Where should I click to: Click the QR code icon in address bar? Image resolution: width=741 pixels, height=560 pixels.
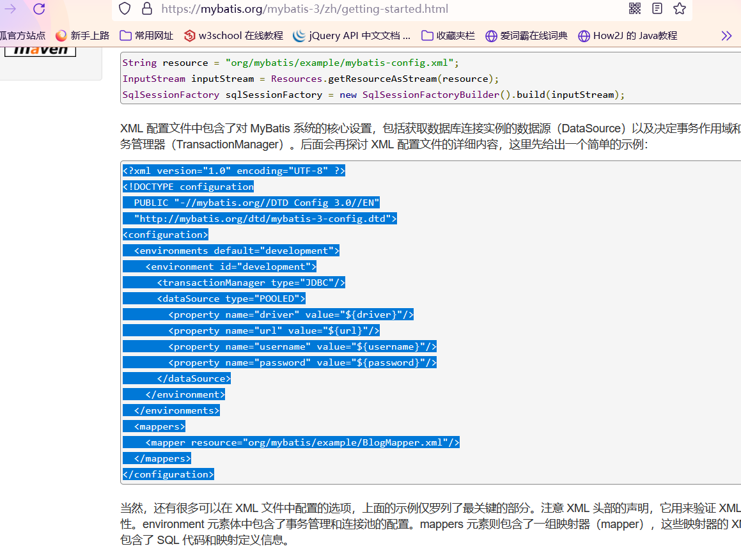click(635, 8)
